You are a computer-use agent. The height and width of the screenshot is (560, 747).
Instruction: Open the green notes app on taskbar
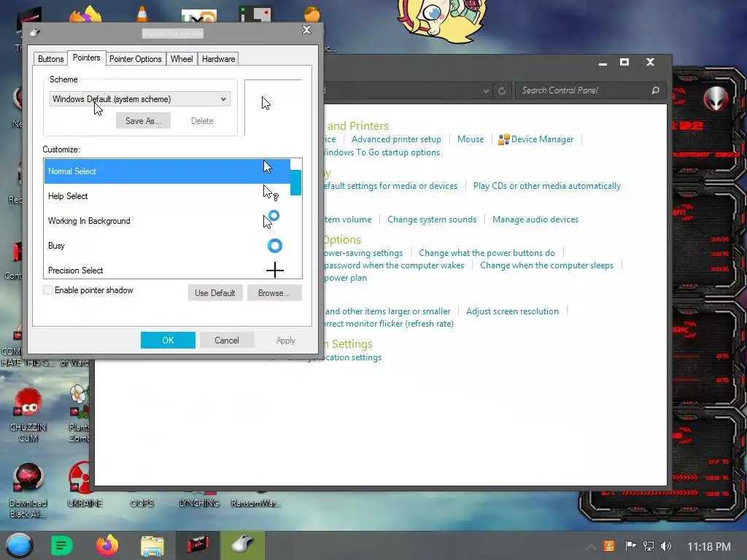click(61, 545)
